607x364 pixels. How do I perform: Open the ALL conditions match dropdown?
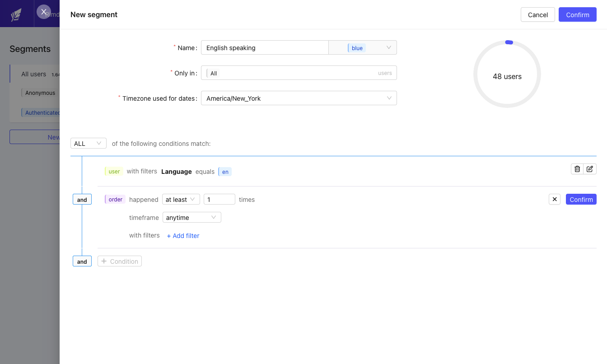point(89,143)
